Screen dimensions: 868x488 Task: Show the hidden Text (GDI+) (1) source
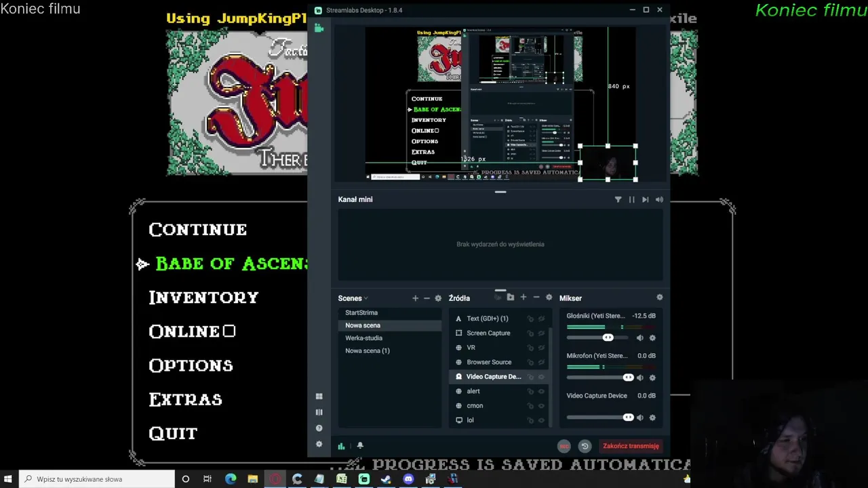pyautogui.click(x=541, y=319)
